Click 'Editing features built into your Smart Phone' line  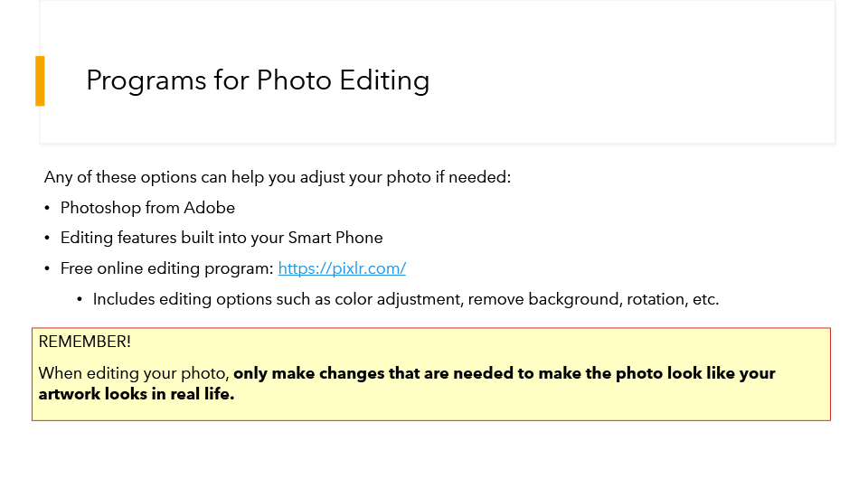(x=222, y=238)
